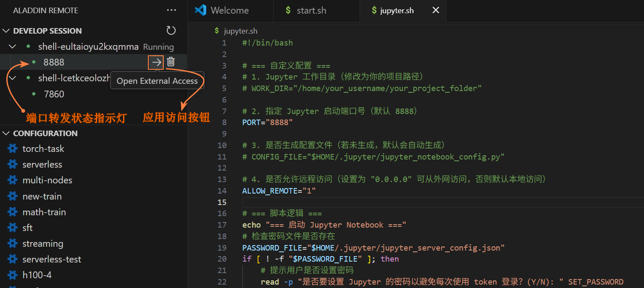Collapse the shell-lcetkceolozh session node
Screen dimensions: 644x288
pos(13,78)
